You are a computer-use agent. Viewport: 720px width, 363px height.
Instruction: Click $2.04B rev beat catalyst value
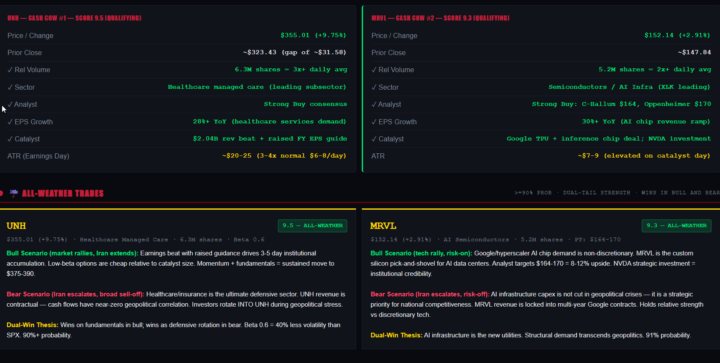[270, 139]
